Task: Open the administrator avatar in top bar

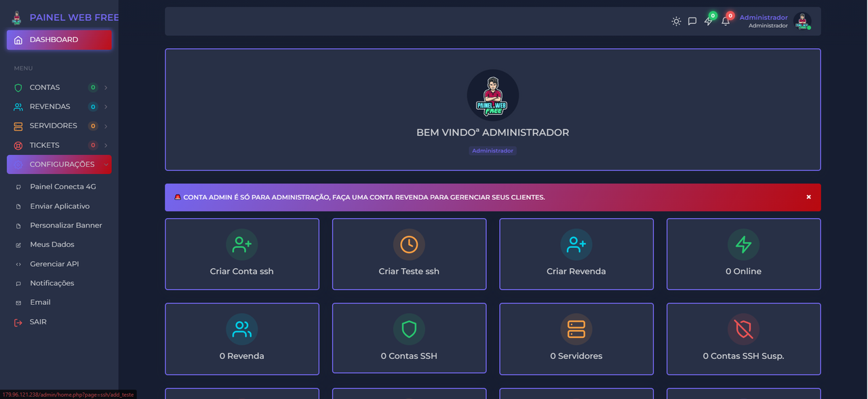Action: (x=802, y=21)
